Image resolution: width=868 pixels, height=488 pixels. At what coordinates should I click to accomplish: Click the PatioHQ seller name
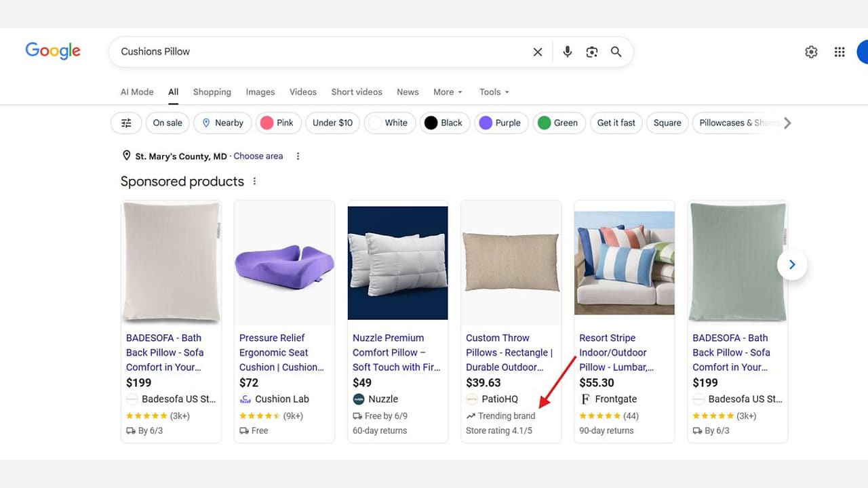pos(500,399)
